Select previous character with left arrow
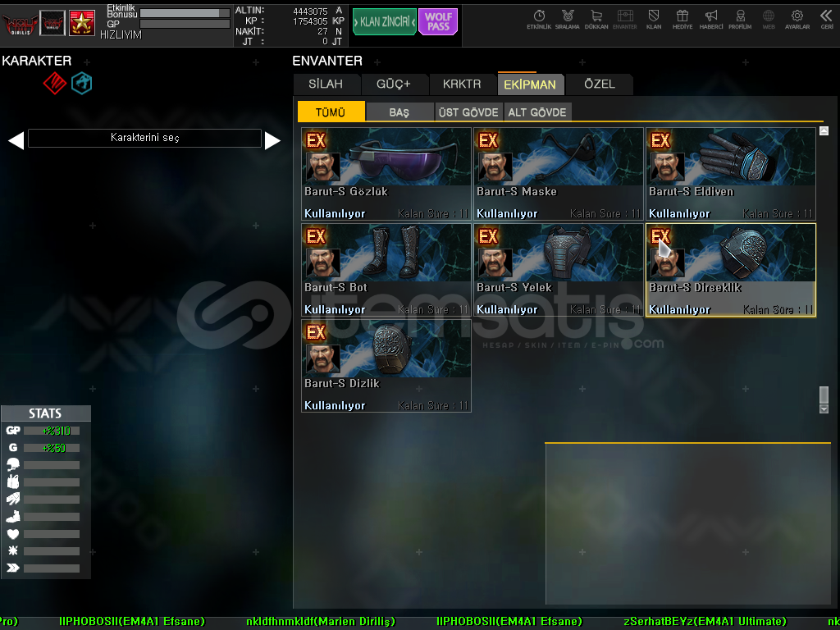The image size is (840, 630). [16, 140]
